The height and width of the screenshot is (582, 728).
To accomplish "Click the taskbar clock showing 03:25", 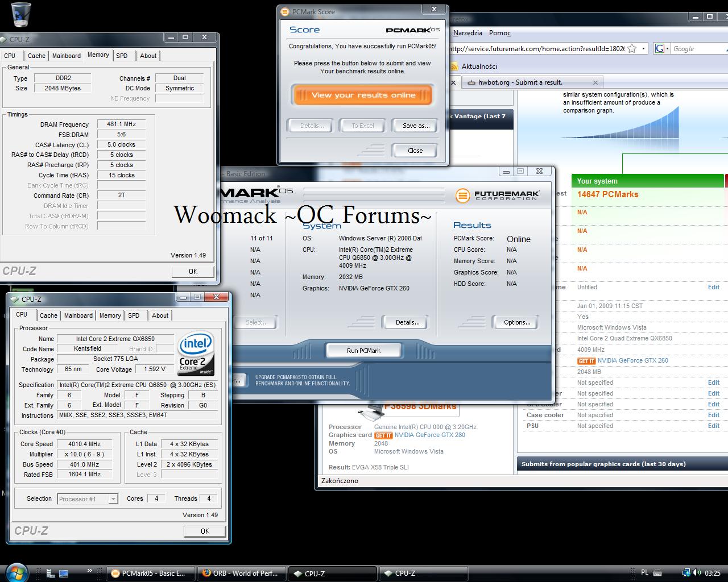I will pos(713,573).
